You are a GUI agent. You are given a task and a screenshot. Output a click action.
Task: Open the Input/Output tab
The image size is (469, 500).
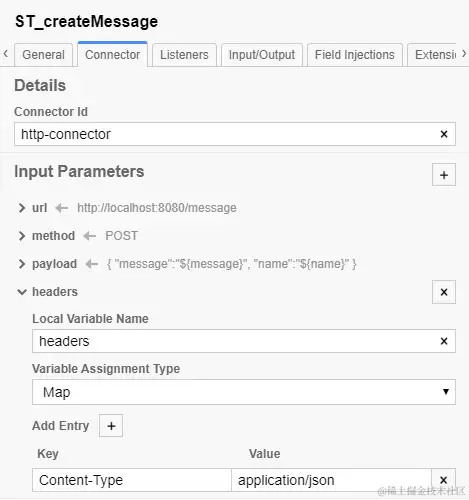point(262,55)
